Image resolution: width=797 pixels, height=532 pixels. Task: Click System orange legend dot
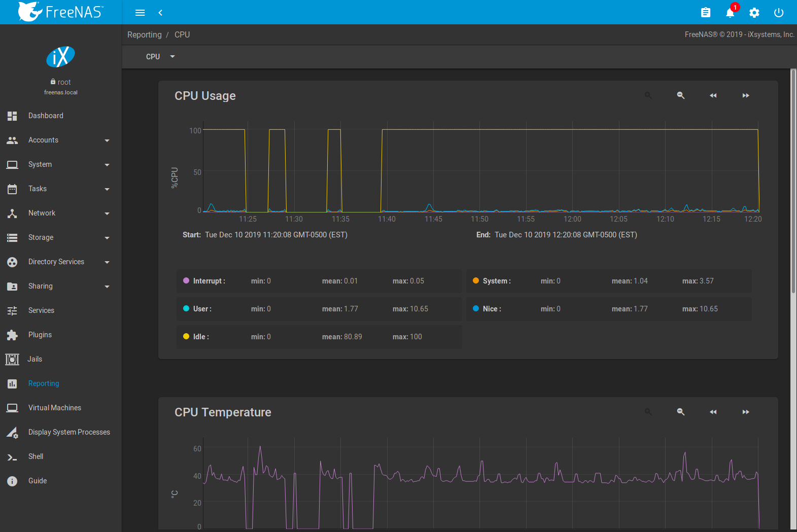pyautogui.click(x=476, y=280)
